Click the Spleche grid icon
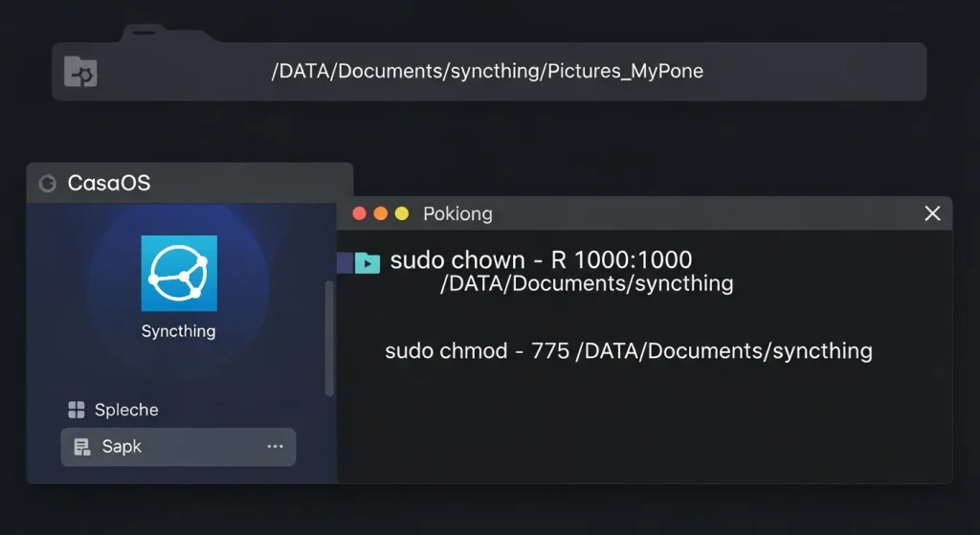Screen dimensions: 980x535 [x=77, y=411]
